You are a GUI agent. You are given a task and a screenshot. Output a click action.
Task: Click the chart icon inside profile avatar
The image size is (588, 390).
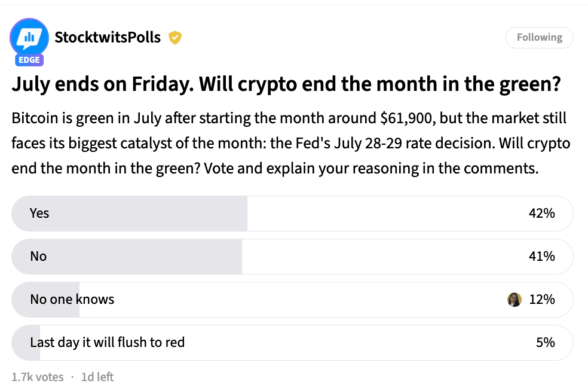coord(29,37)
